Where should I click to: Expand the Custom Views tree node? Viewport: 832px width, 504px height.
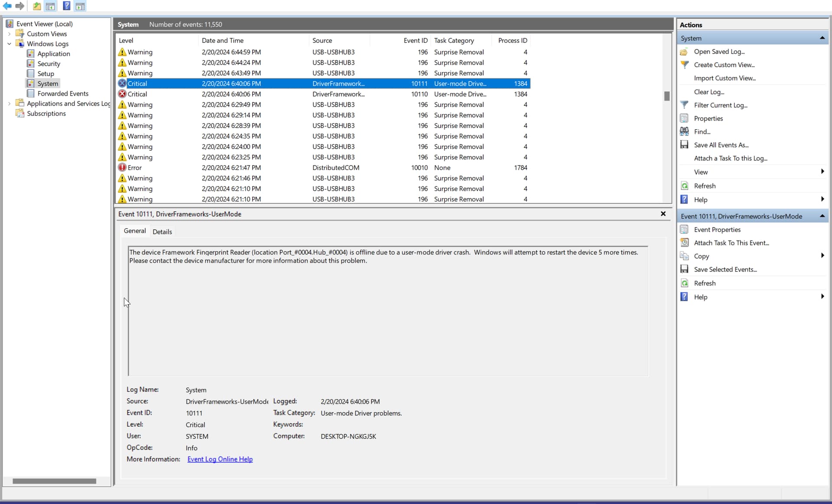[9, 34]
